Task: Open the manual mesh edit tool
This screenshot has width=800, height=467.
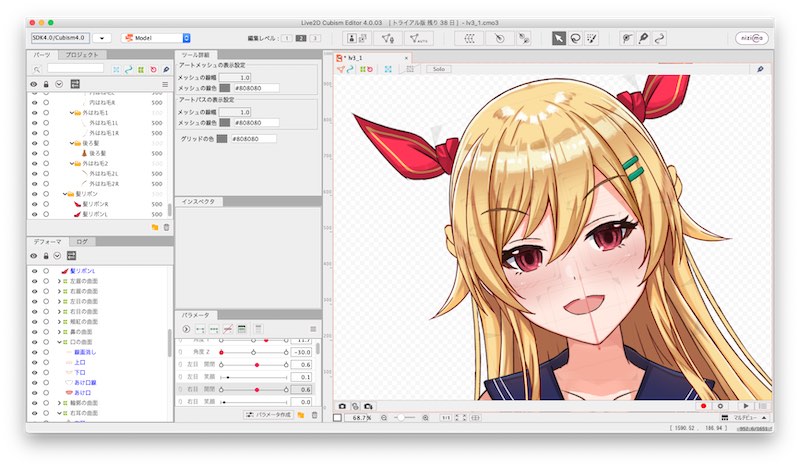Action: (388, 38)
